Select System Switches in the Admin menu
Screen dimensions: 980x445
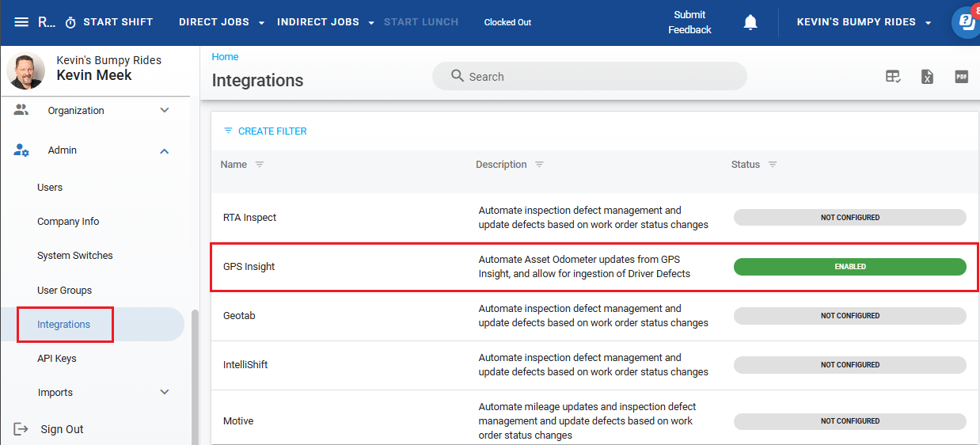coord(75,256)
